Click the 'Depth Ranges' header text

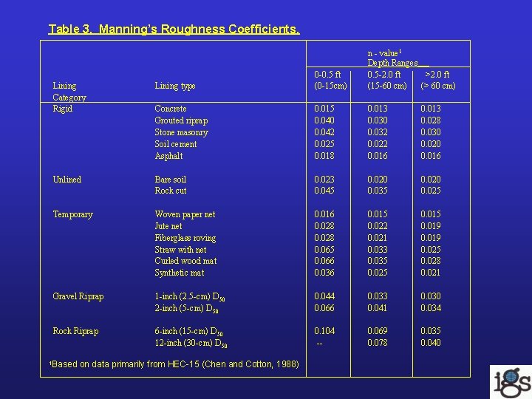coord(392,63)
